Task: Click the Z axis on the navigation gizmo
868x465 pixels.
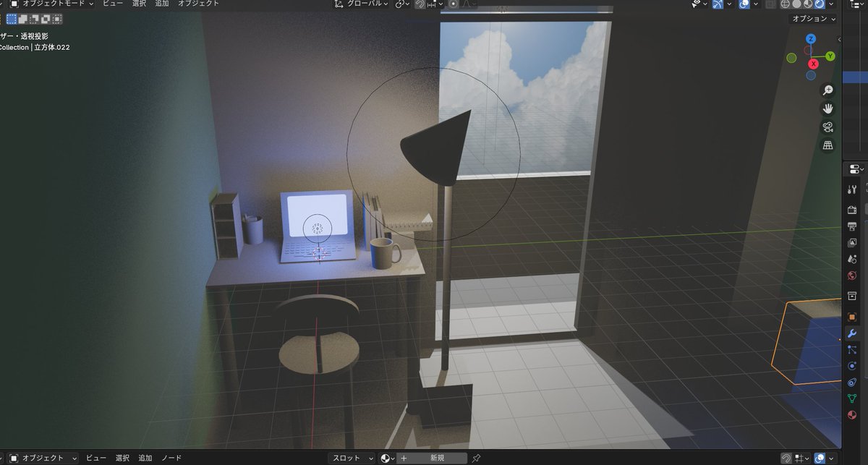Action: point(811,38)
